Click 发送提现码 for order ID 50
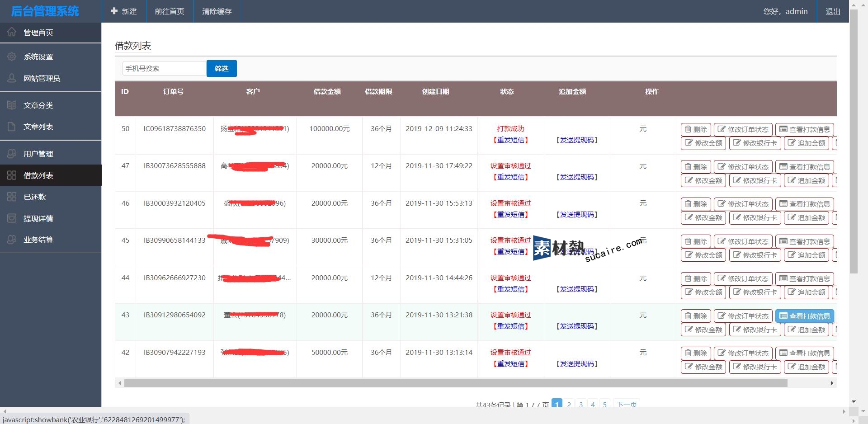The width and height of the screenshot is (868, 424). 577,140
